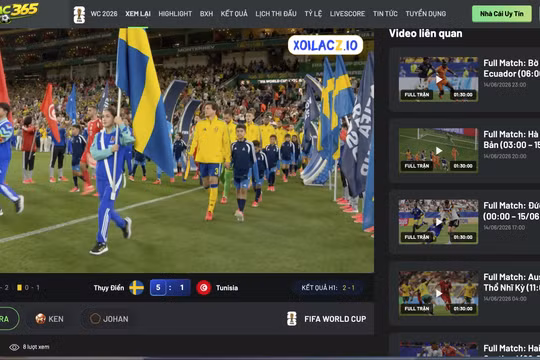Image resolution: width=540 pixels, height=360 pixels.
Task: Click the yellow card icon stat
Action: click(19, 287)
